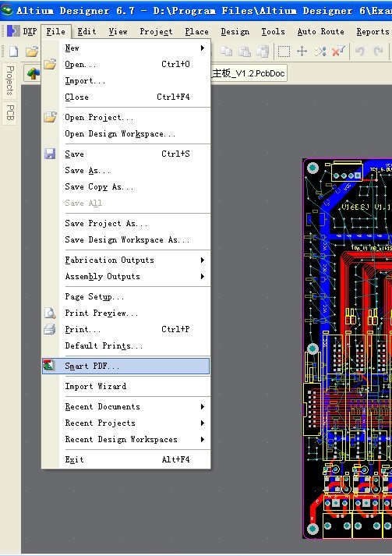The width and height of the screenshot is (392, 556).
Task: Switch to the 主板_V1.2.PcbDoc document tab
Action: pos(249,73)
